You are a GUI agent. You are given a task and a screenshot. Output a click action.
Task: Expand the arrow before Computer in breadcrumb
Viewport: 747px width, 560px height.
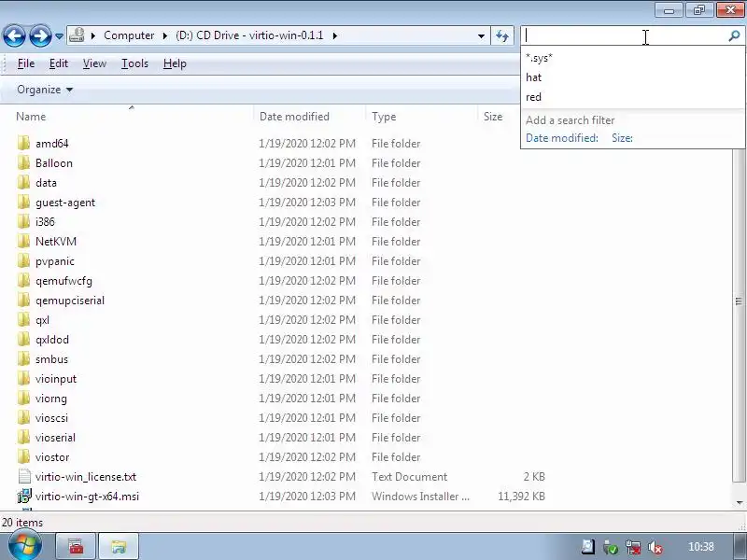point(93,35)
